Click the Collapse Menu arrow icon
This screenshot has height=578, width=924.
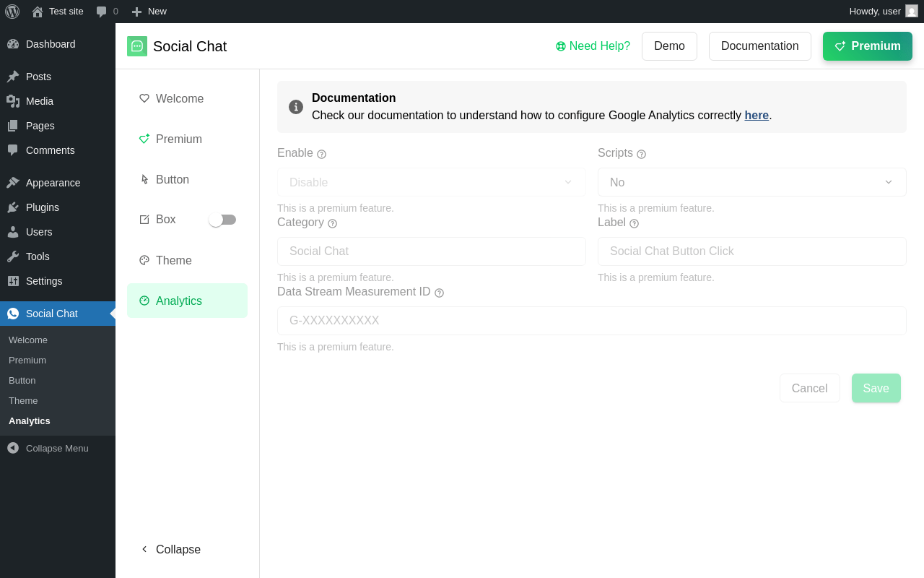point(13,448)
